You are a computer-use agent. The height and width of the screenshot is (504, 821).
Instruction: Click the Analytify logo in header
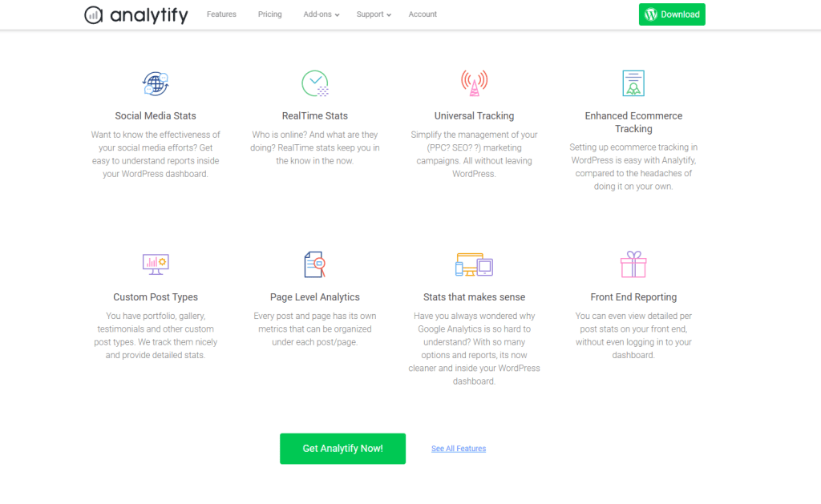coord(136,14)
